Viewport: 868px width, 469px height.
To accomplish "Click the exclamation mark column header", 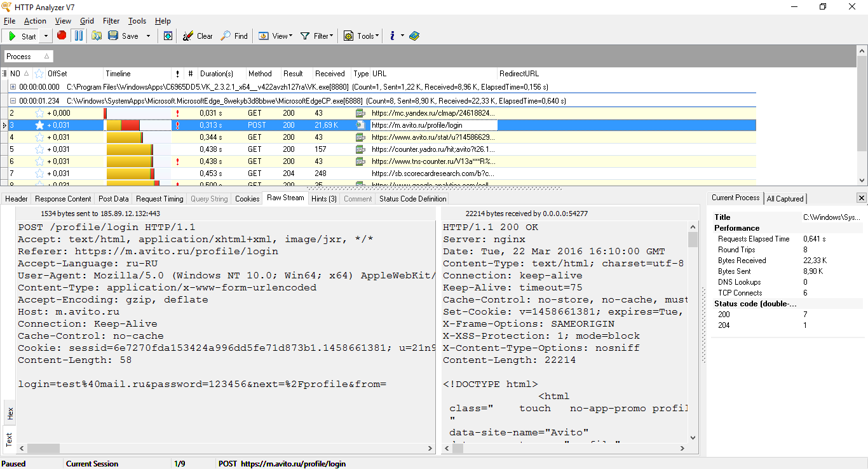I will pyautogui.click(x=178, y=74).
